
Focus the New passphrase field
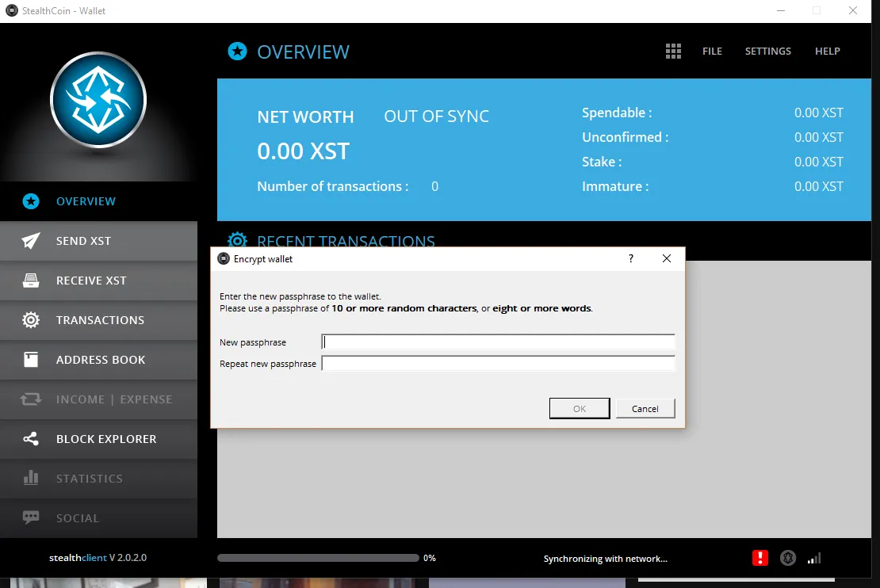click(498, 342)
